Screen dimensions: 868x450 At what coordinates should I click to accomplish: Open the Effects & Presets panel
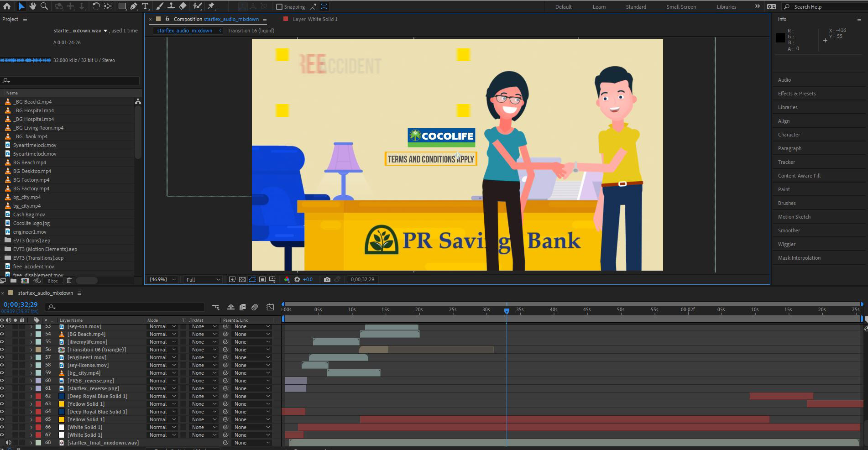[x=797, y=94]
